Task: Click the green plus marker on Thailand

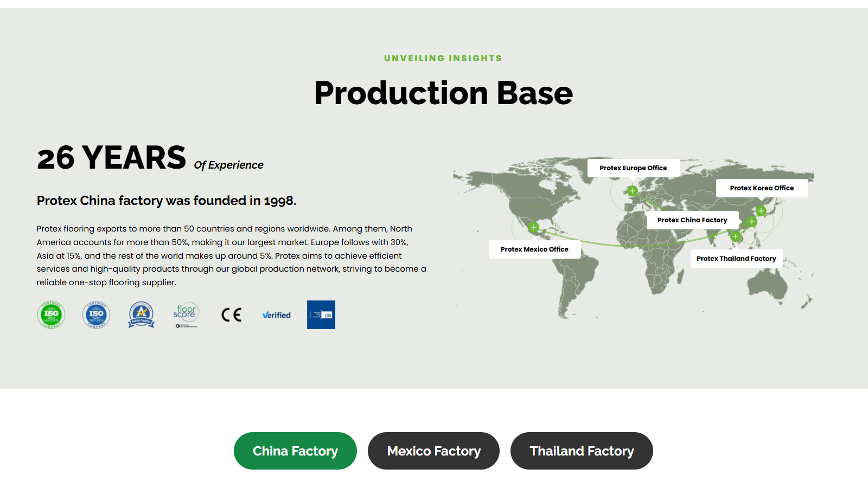Action: 736,236
